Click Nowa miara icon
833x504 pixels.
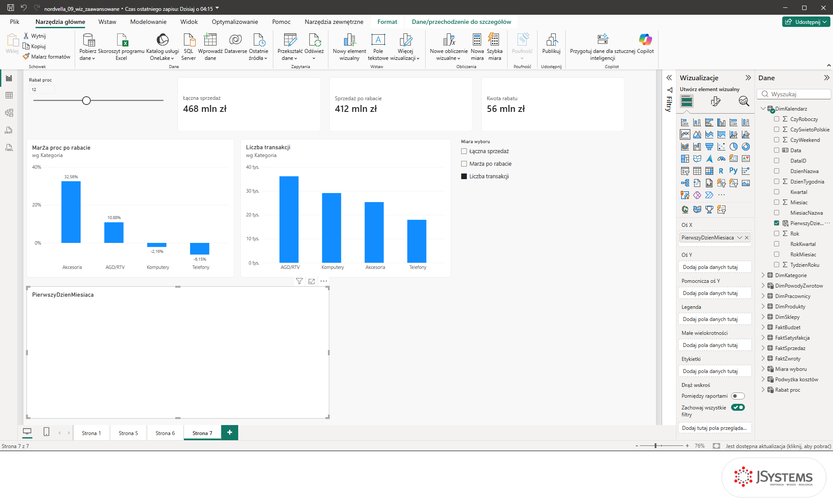[x=477, y=47]
